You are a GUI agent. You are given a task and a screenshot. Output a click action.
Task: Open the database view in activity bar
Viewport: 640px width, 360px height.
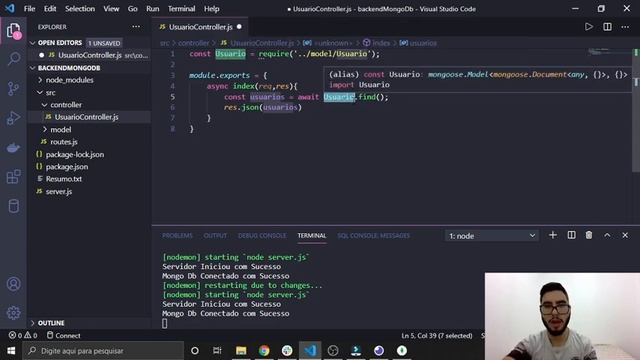[13, 206]
